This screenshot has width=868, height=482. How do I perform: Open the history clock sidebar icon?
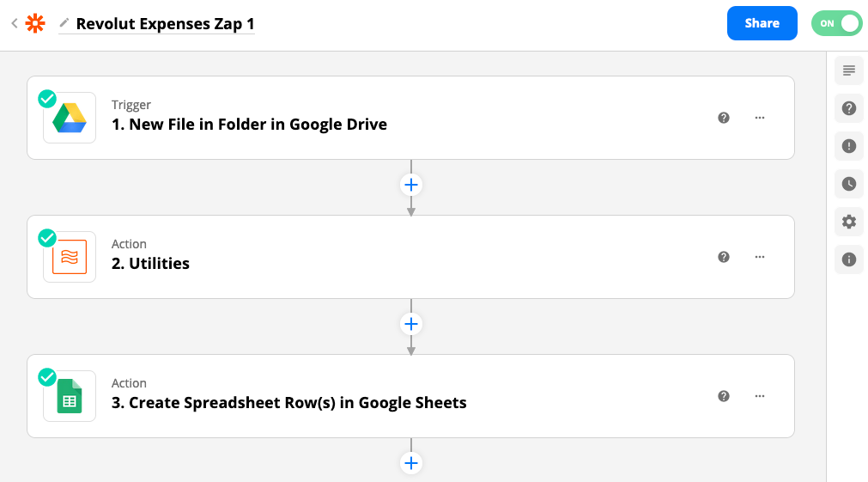848,183
